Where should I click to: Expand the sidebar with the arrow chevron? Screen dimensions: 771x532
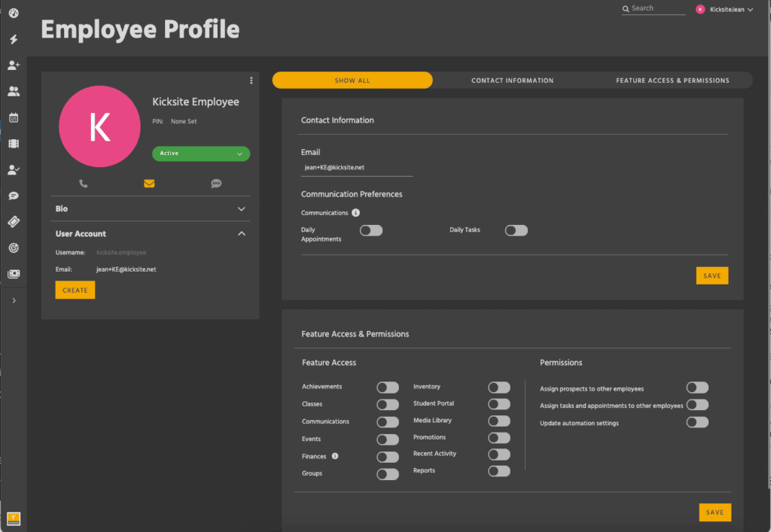pyautogui.click(x=14, y=300)
